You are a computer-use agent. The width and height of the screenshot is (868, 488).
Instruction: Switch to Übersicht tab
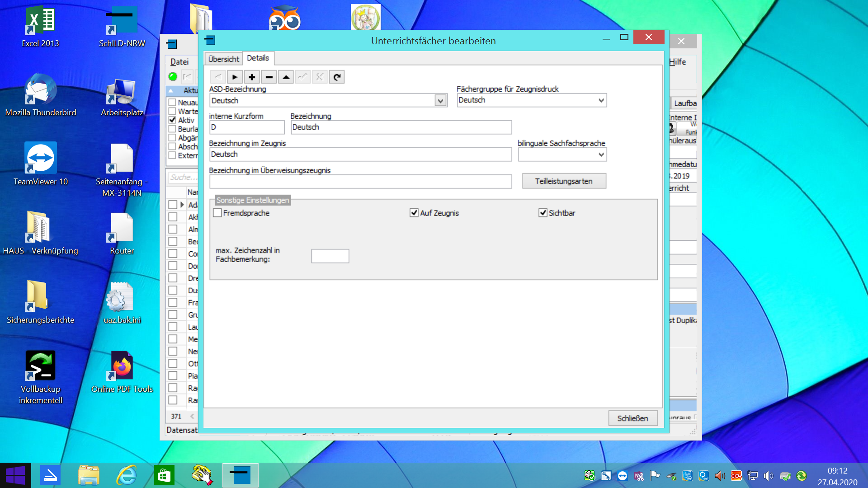[224, 59]
